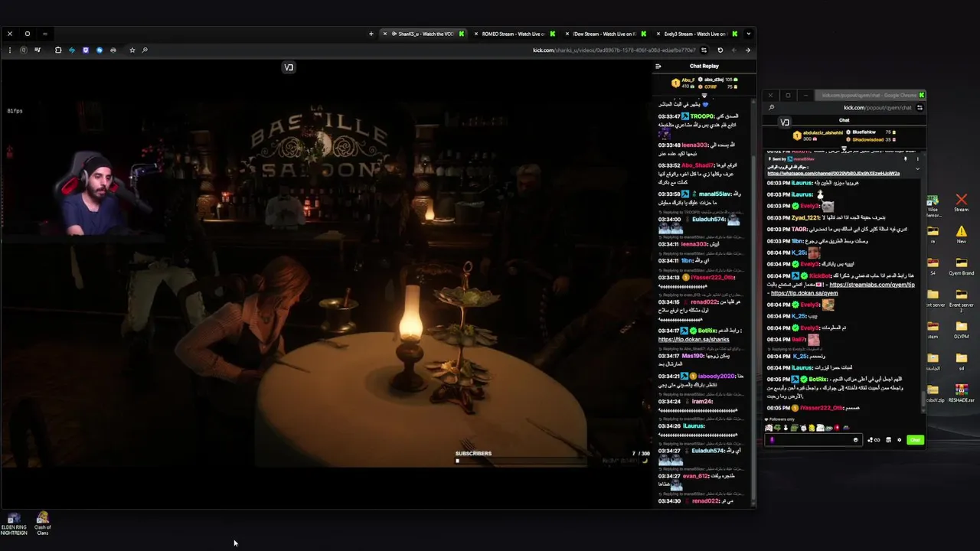Open chat settings gear in popout window
Screen dimensions: 980x551
pos(899,440)
